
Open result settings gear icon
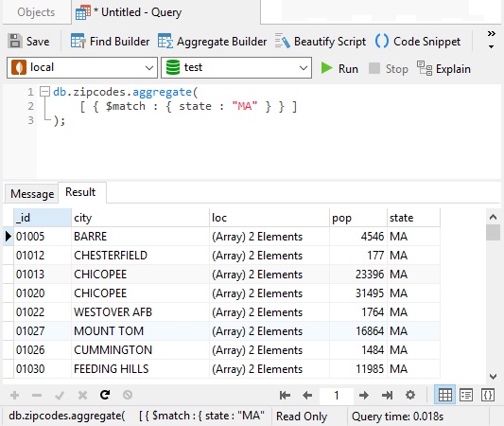tap(410, 395)
